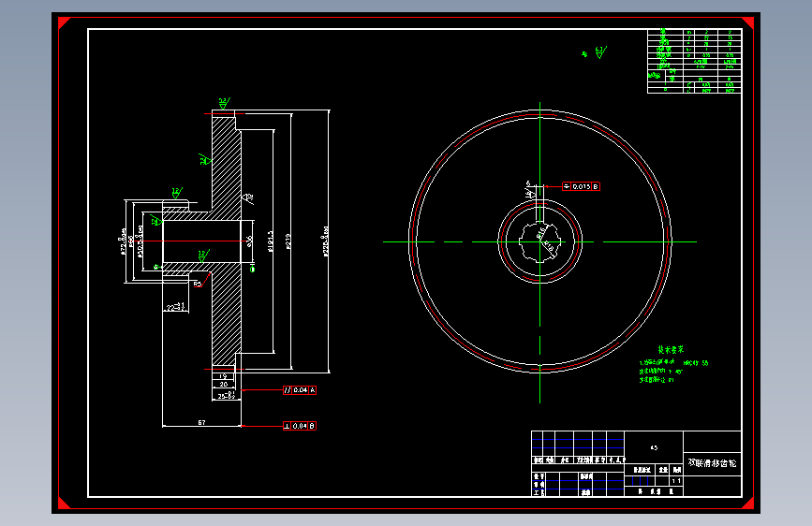
Task: Click the ø219 diameter dimension text
Action: 288,241
